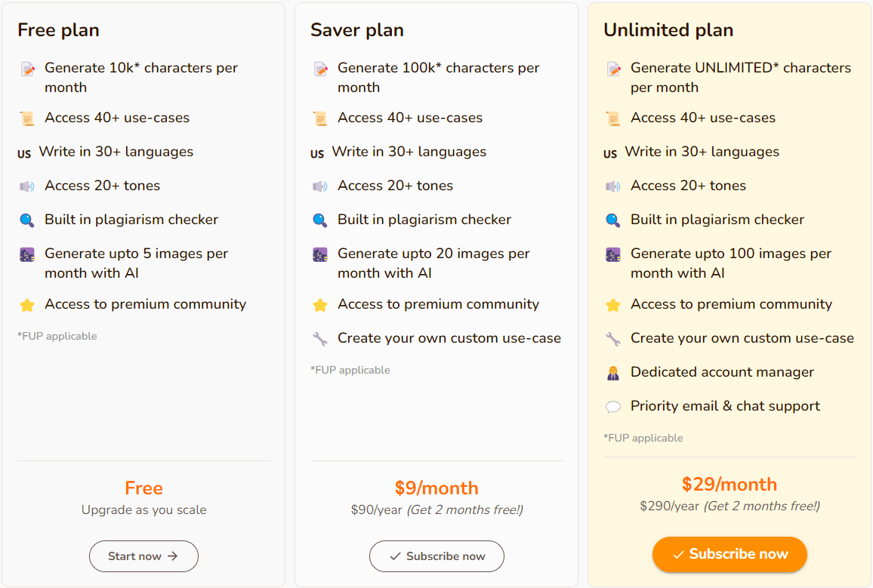Click Dedicated account manager feature text

tap(722, 371)
